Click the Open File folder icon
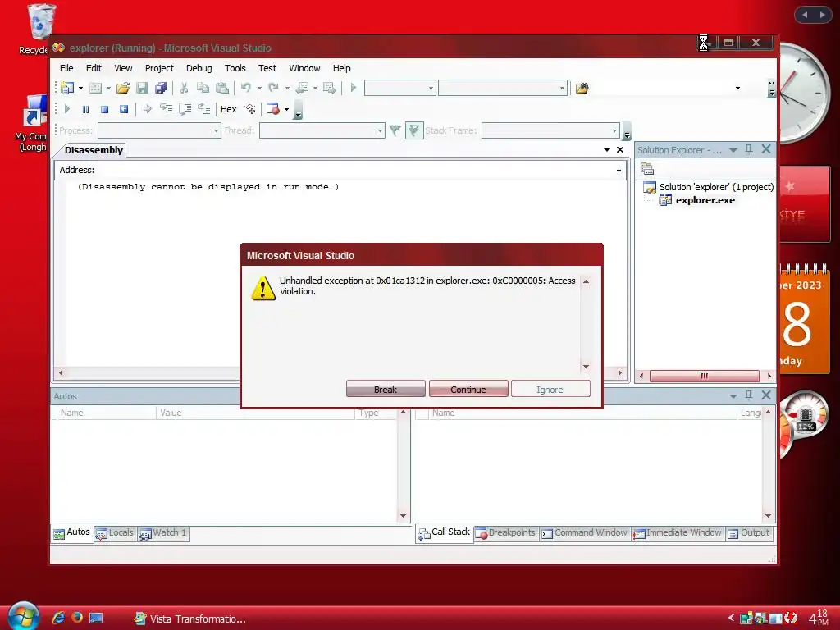The height and width of the screenshot is (630, 840). click(x=123, y=88)
